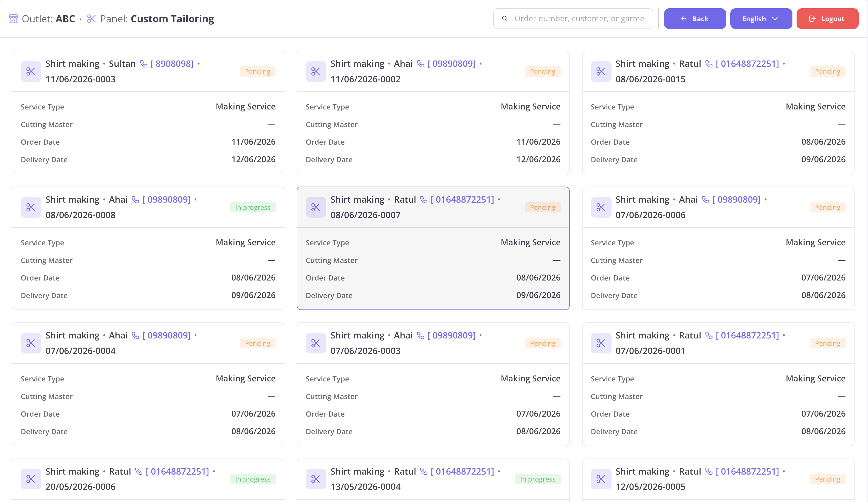Click phone icon on Sultan's order card
Screen dimensions: 868x502
[144, 64]
